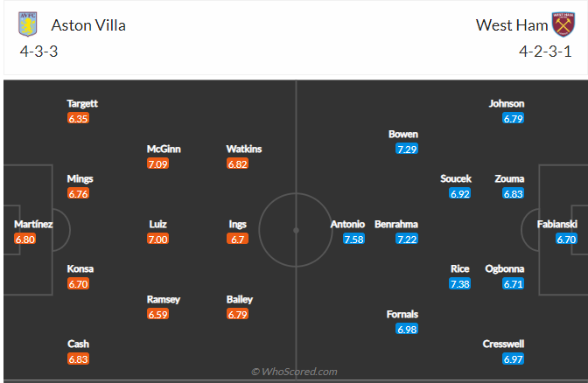Click the WhoScored.com watermark
The image size is (588, 383).
(294, 372)
